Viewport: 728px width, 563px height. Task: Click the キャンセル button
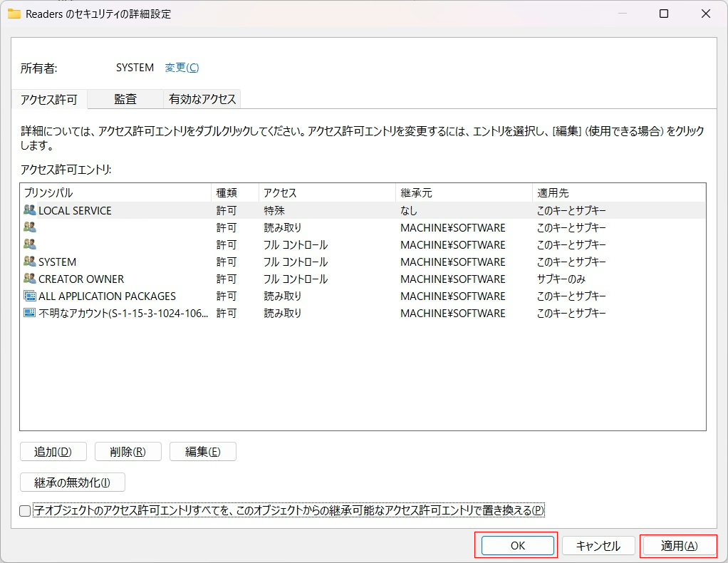coord(598,546)
